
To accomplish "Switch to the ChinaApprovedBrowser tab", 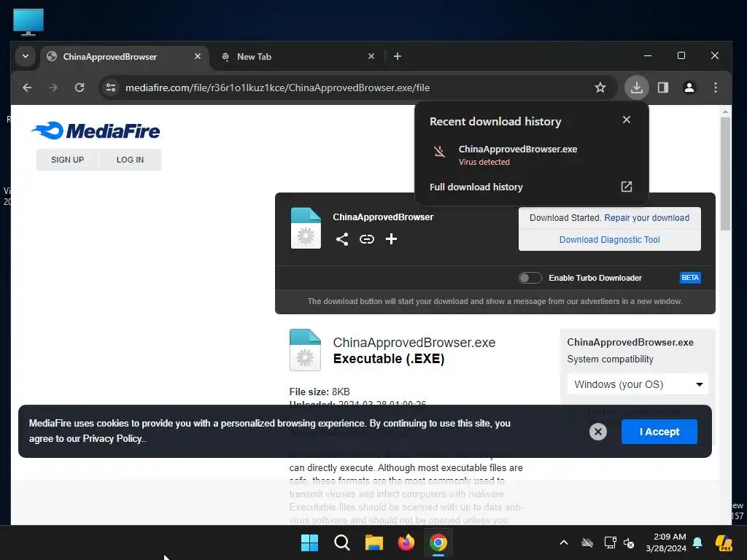I will point(125,57).
